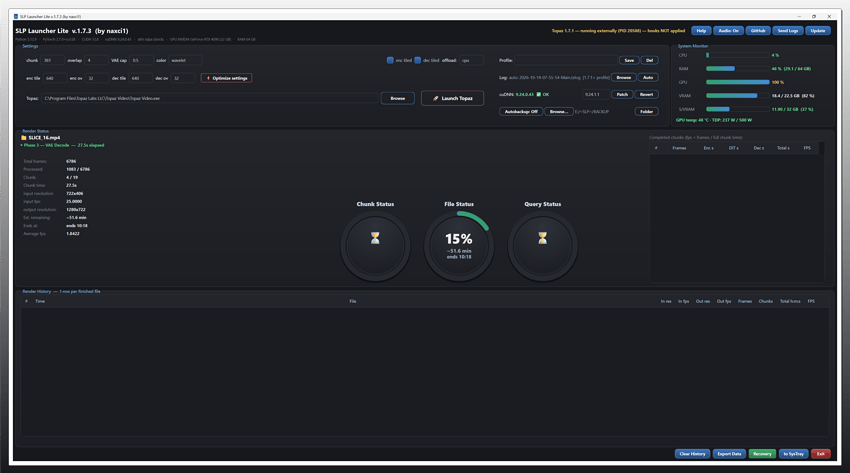Apply the cuDNN Patch button
The width and height of the screenshot is (850, 473).
tap(622, 94)
